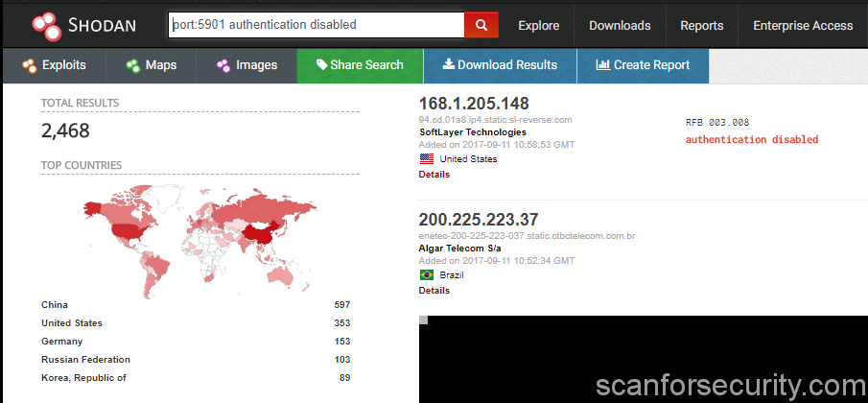Click Russian Federation count 103
Viewport: 868px width, 403px height.
tap(342, 359)
